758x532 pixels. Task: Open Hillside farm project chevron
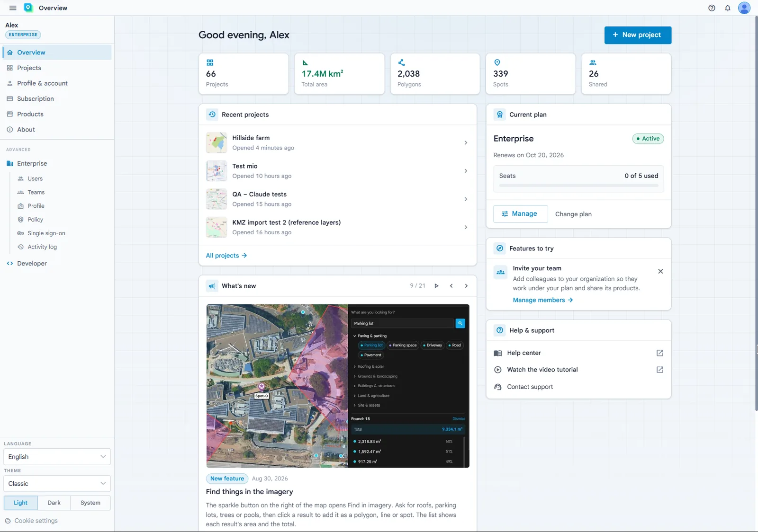[x=466, y=143]
